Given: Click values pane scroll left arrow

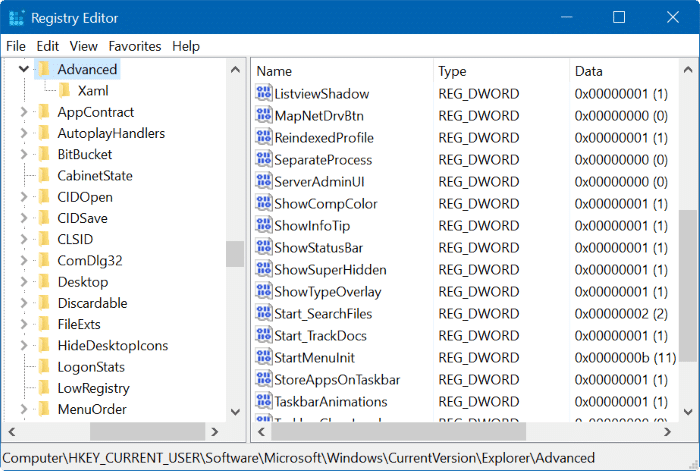Looking at the screenshot, I should click(262, 432).
